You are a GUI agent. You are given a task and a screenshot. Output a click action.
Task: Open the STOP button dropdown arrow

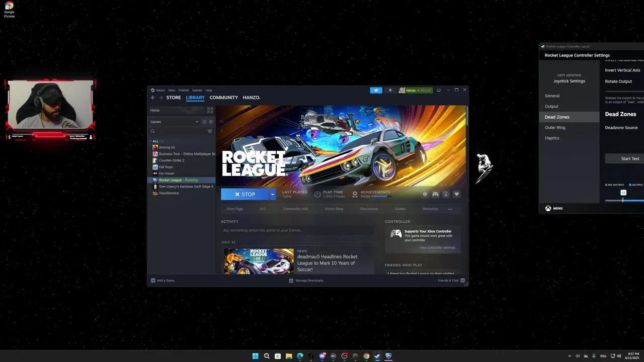273,194
